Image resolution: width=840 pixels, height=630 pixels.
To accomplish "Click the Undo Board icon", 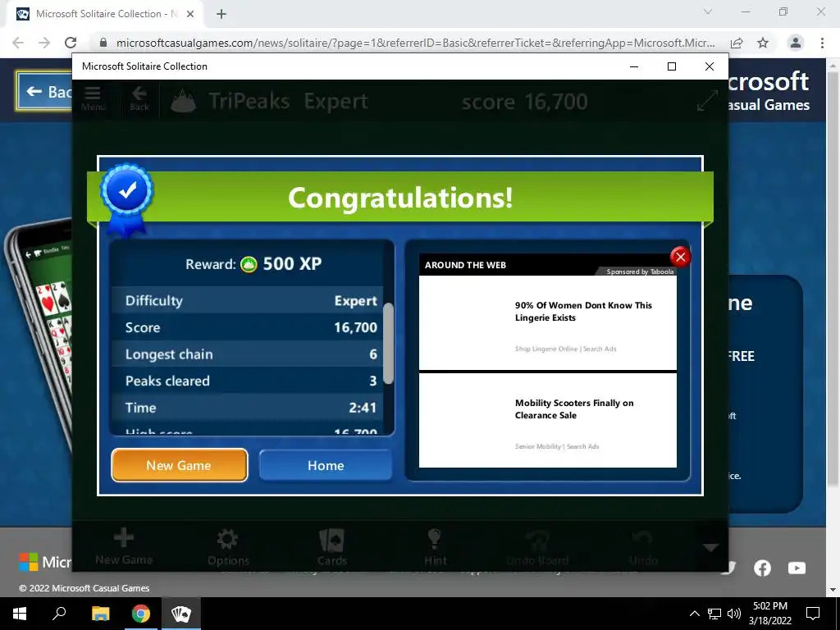I will click(x=537, y=547).
